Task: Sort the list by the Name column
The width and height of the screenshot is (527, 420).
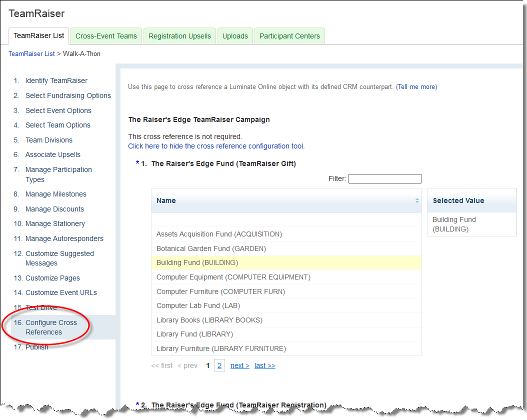Action: click(x=417, y=200)
